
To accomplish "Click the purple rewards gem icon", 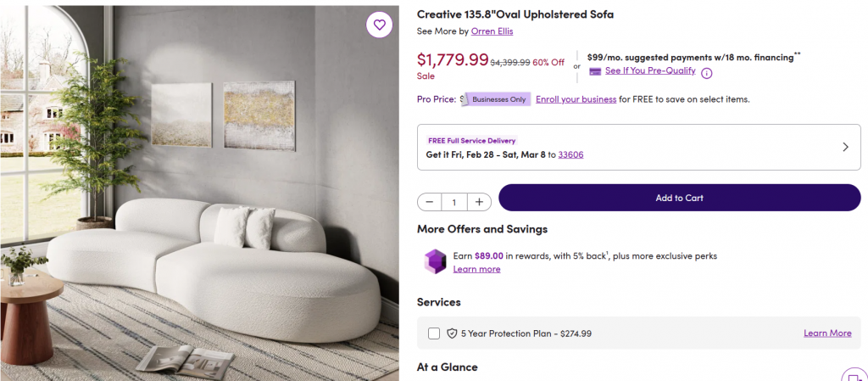I will pyautogui.click(x=435, y=261).
